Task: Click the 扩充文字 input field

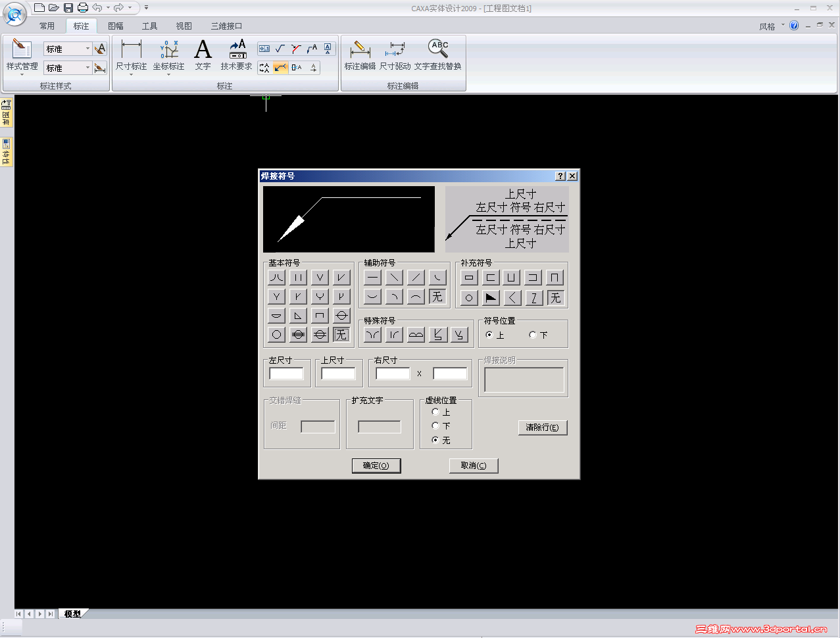Action: click(x=380, y=427)
